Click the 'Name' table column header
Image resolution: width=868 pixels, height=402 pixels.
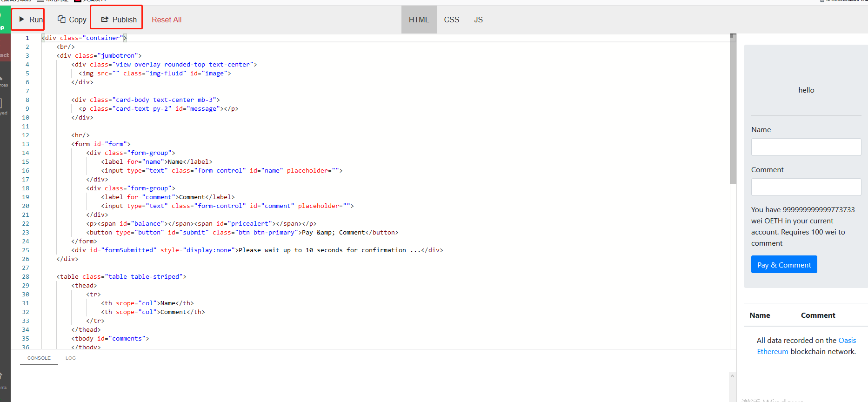(760, 315)
